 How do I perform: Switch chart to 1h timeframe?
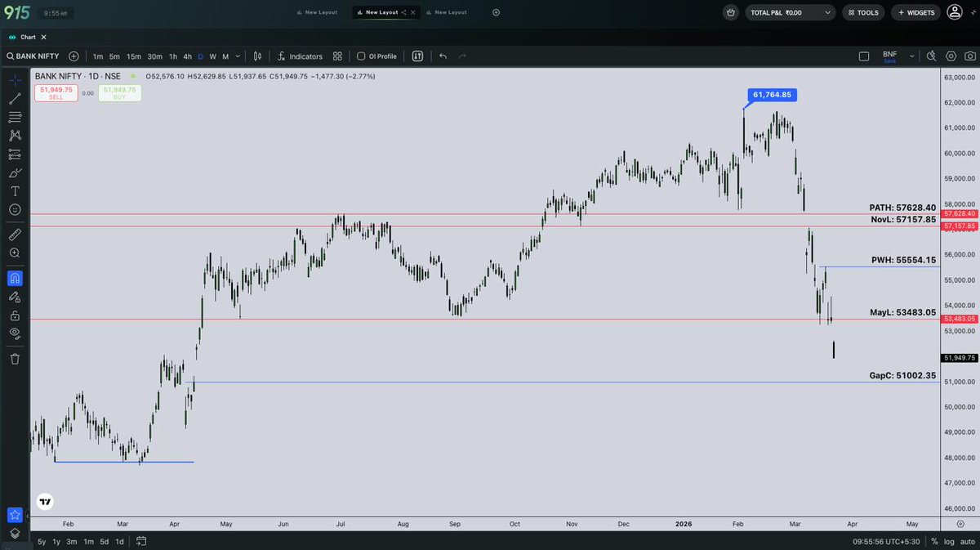coord(172,56)
